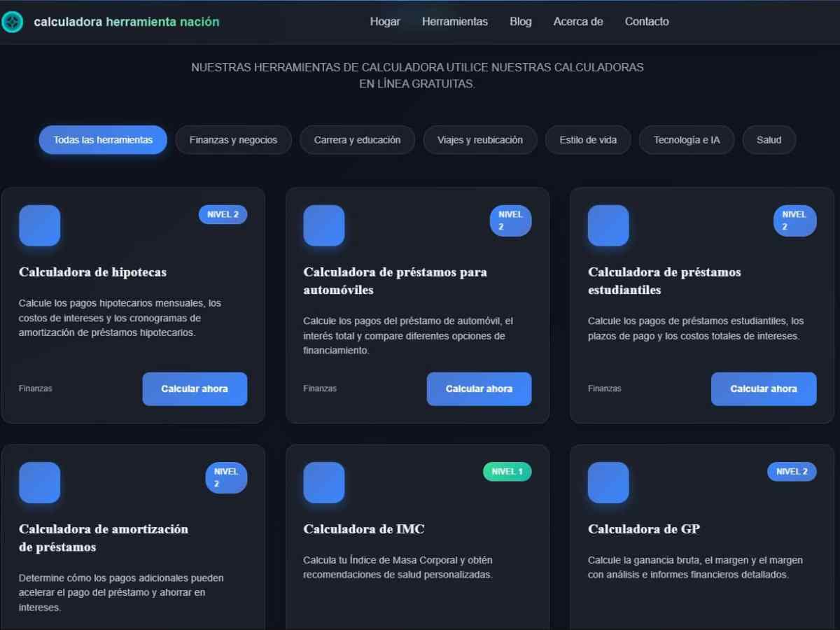Screen dimensions: 840x630
Task: Activate the Finanzas y negocios filter
Action: (x=233, y=139)
